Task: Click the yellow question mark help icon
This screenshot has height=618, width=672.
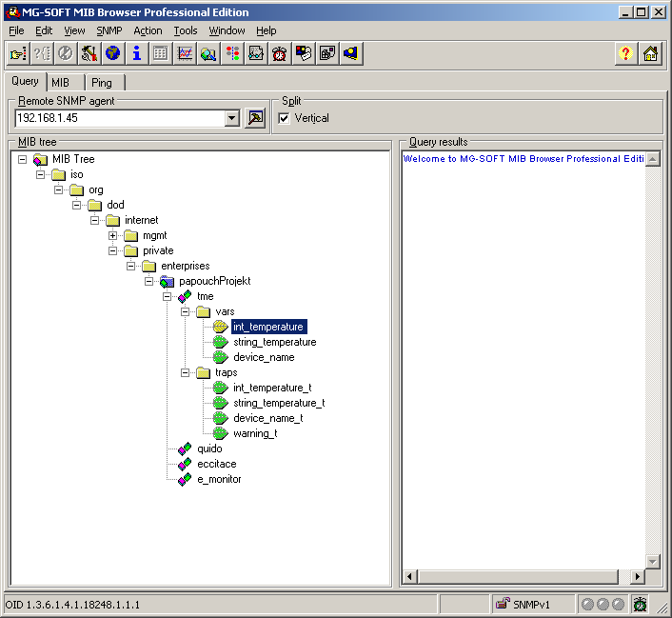Action: [x=625, y=53]
